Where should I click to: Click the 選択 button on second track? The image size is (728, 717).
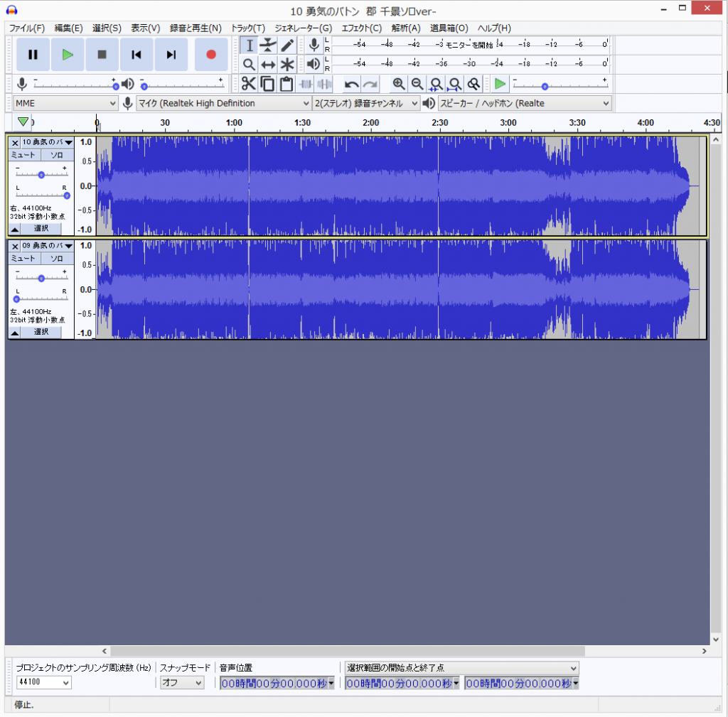pos(41,332)
